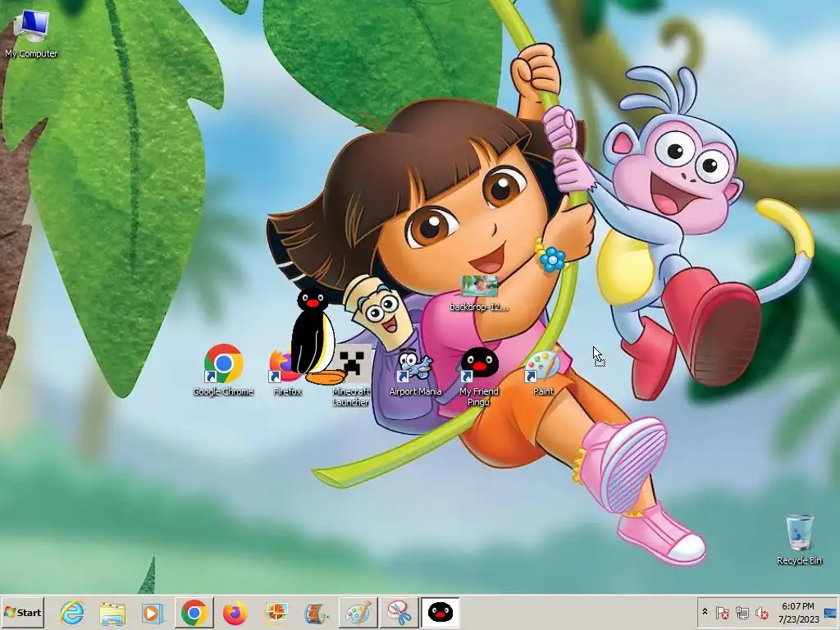Switch to Paint in the taskbar

358,612
